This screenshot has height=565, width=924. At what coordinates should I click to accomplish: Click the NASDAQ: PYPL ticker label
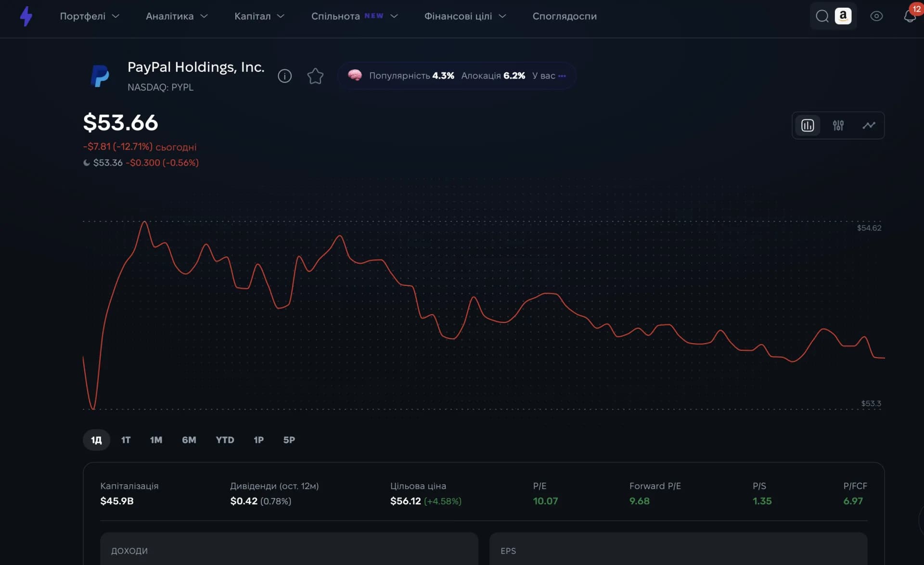coord(160,87)
